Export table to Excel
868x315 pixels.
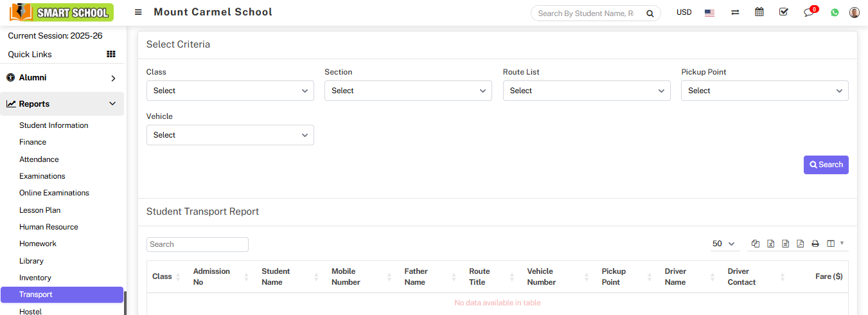pos(770,244)
